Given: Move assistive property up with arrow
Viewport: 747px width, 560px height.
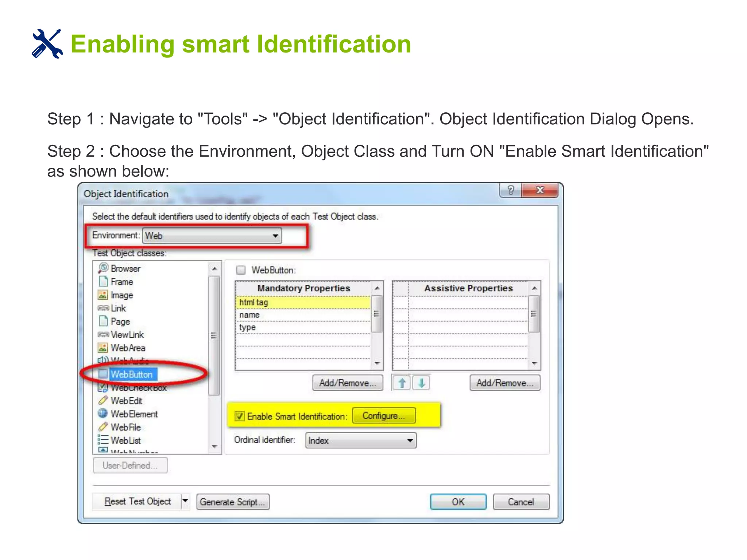Looking at the screenshot, I should point(402,383).
